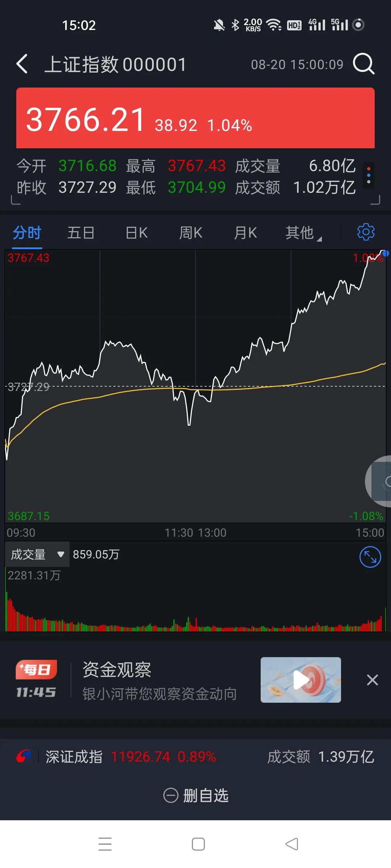Open 银小河带您观察资金动向 subtitle
The image size is (391, 868).
click(x=160, y=694)
